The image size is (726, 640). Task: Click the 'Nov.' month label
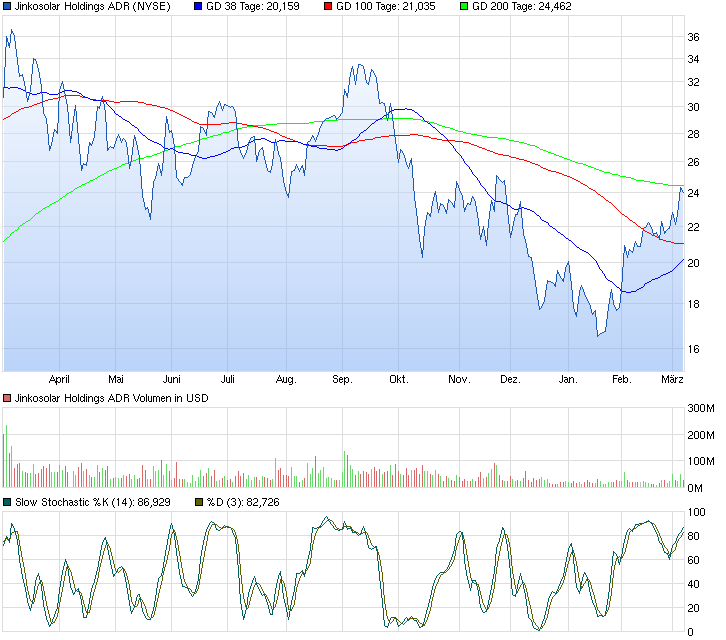(x=459, y=380)
